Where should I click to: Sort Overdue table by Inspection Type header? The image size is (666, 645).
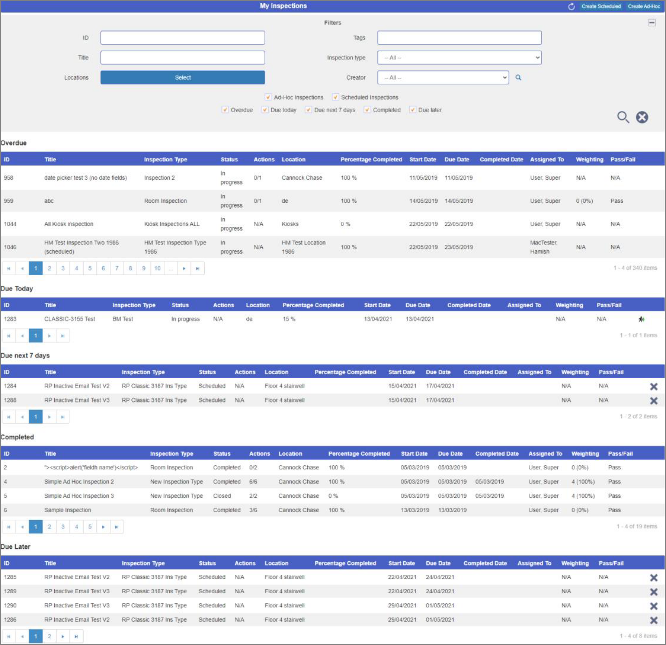[166, 160]
